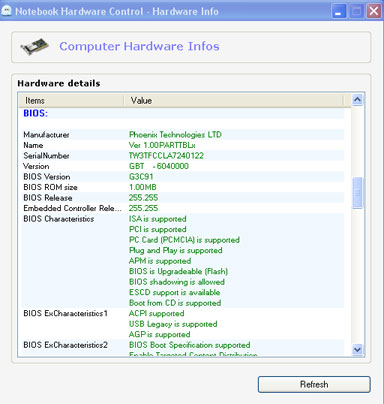Select the Manufacturer row label

coord(46,135)
